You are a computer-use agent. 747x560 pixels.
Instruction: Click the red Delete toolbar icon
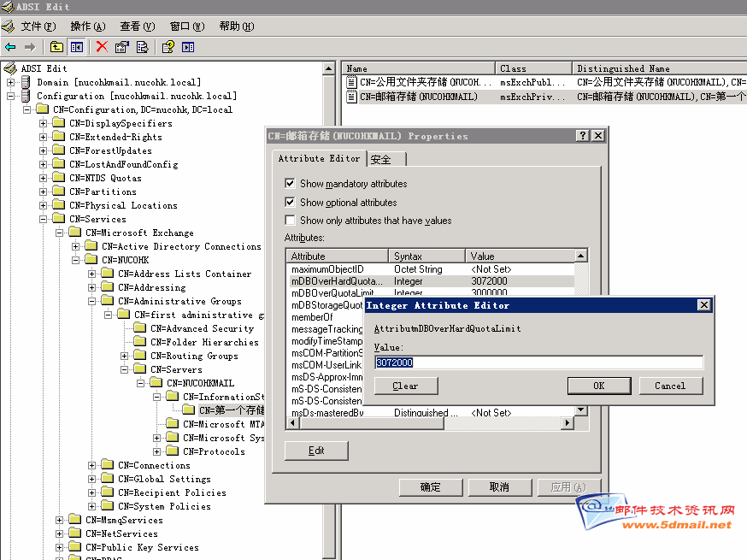click(x=102, y=47)
